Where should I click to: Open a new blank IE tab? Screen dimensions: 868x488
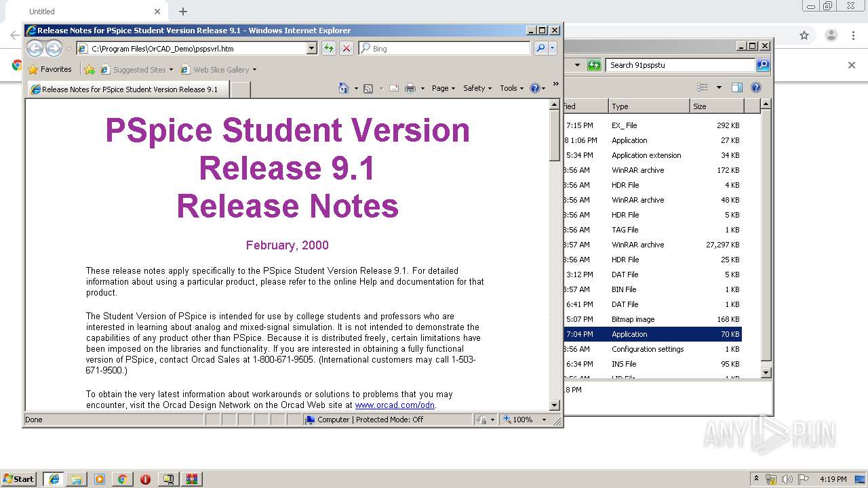coord(241,89)
